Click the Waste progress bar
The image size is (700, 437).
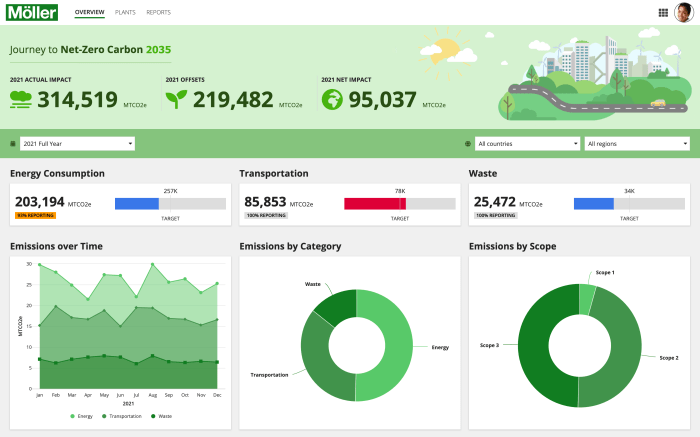pyautogui.click(x=629, y=204)
